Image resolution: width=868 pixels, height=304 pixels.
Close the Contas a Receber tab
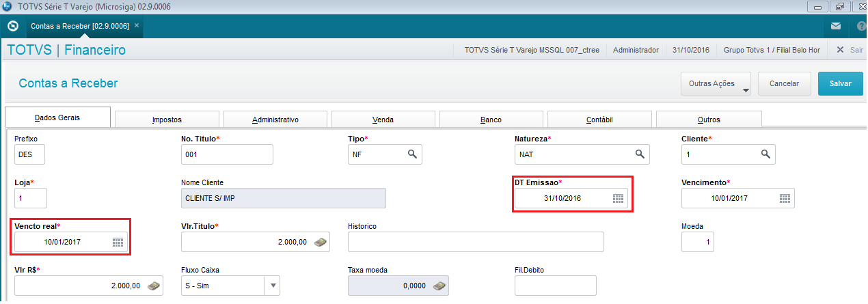[137, 25]
